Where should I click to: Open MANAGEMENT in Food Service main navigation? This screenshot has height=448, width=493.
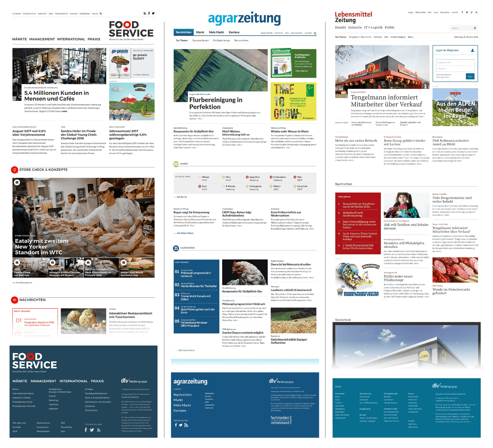[42, 39]
